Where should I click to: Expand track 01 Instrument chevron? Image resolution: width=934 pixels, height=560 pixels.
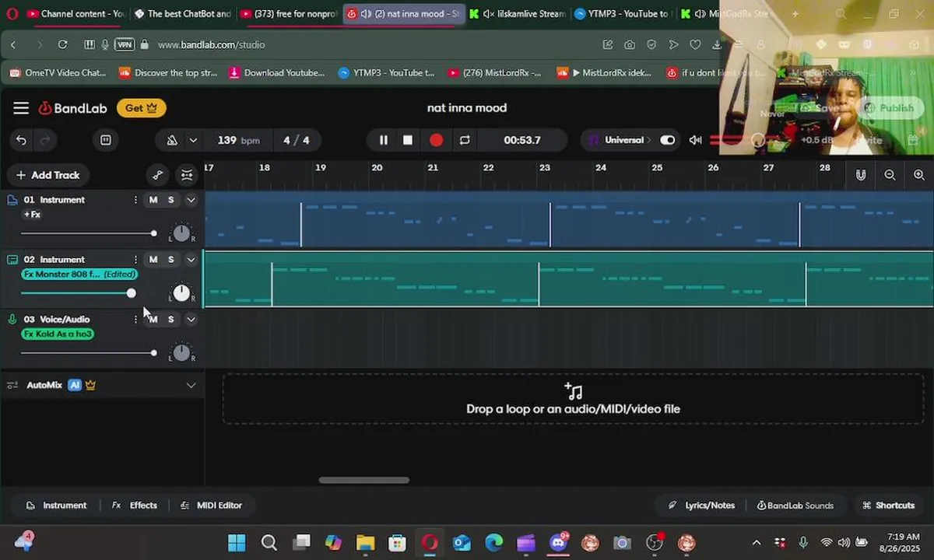click(x=191, y=200)
